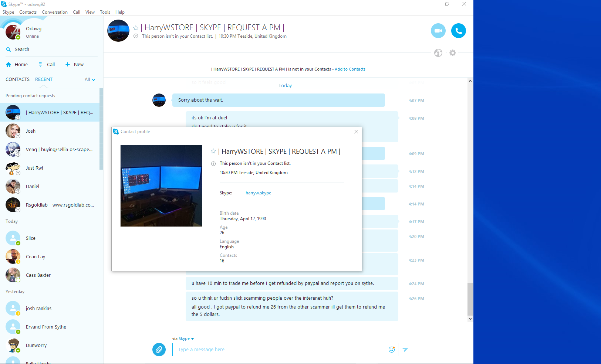This screenshot has height=364, width=601.
Task: Click the send message arrow icon
Action: pyautogui.click(x=405, y=350)
